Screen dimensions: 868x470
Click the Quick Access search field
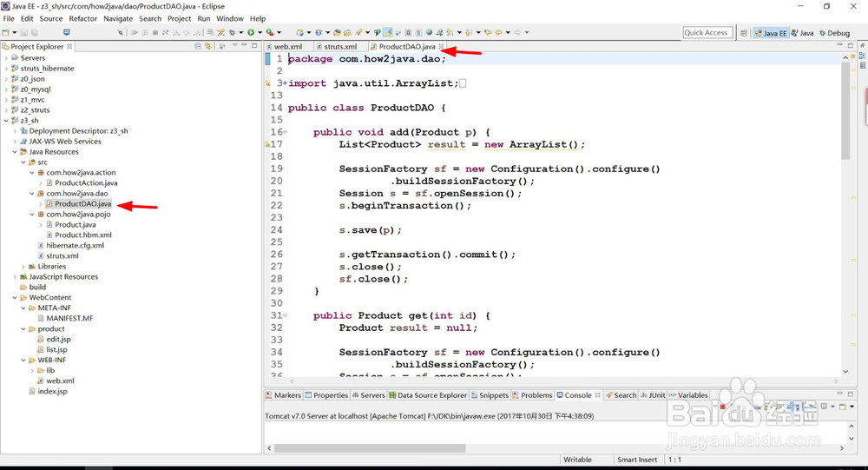point(707,33)
